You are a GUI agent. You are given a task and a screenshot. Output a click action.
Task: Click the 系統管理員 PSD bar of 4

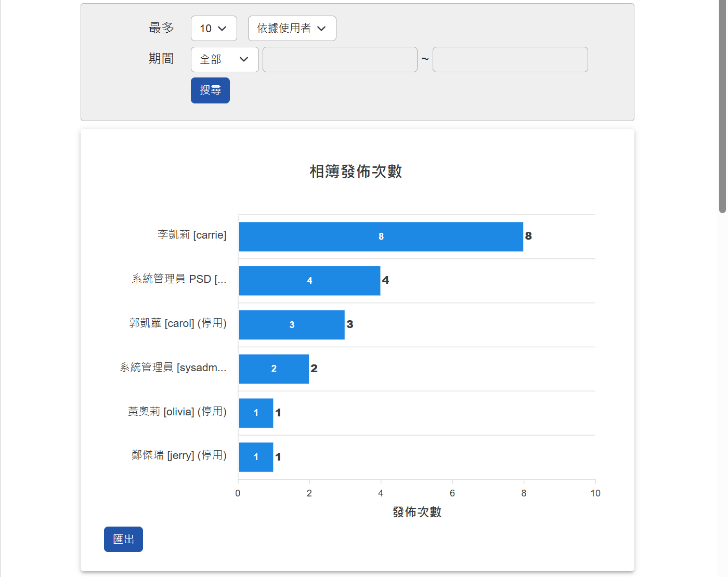309,281
